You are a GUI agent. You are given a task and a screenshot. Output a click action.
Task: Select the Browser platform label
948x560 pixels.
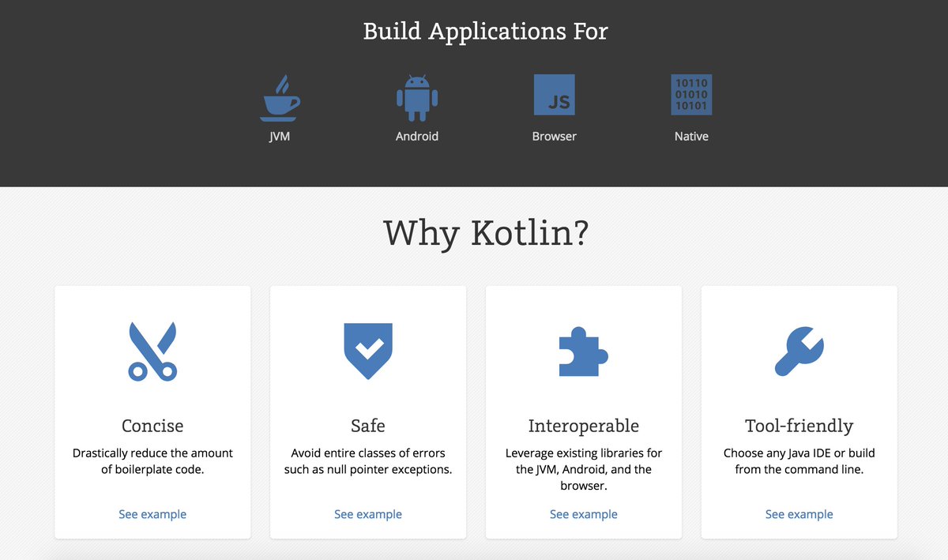coord(555,136)
